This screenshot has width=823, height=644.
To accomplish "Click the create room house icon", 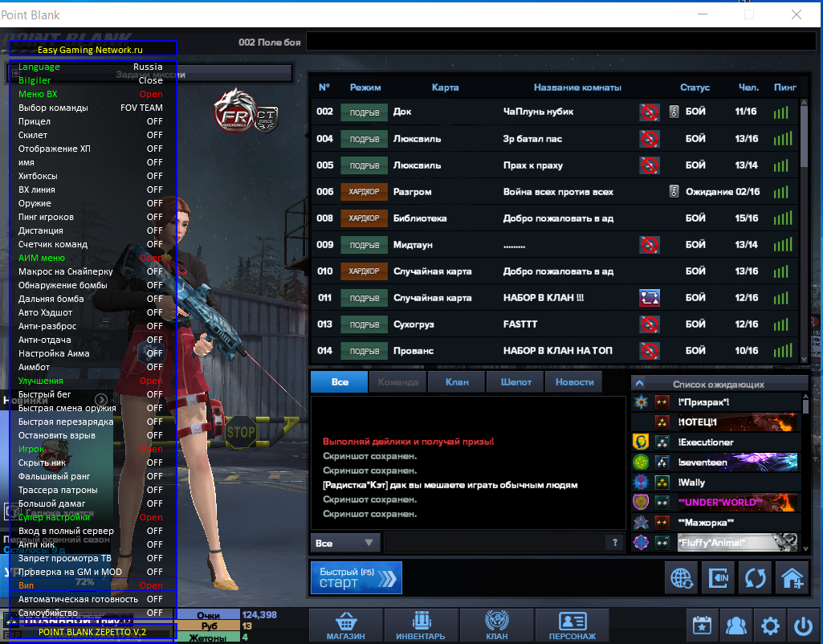I will pyautogui.click(x=792, y=578).
